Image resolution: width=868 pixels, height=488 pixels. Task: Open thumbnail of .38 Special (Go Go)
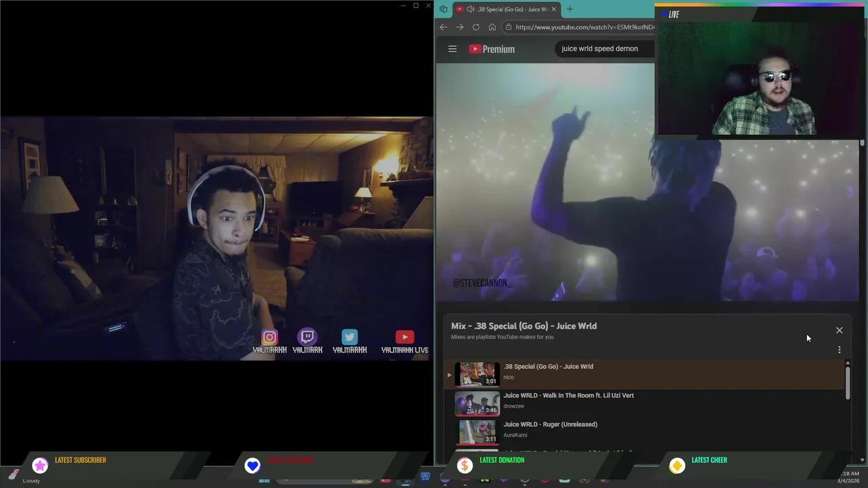tap(477, 374)
